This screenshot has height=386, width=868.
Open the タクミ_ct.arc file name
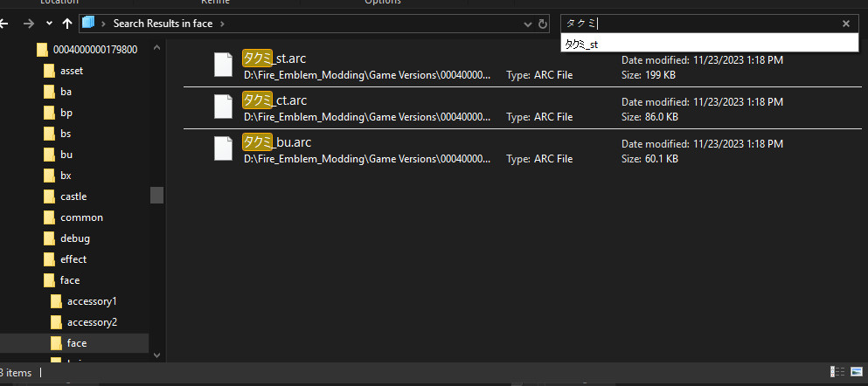click(x=274, y=100)
